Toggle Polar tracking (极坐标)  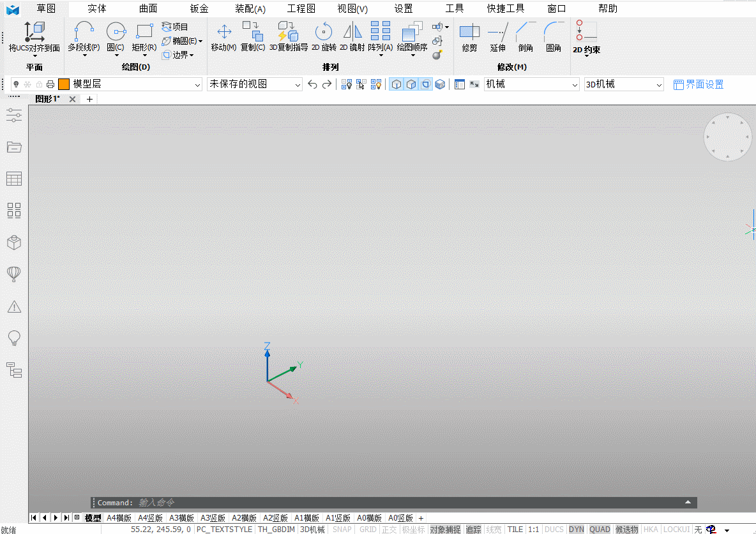coord(413,529)
